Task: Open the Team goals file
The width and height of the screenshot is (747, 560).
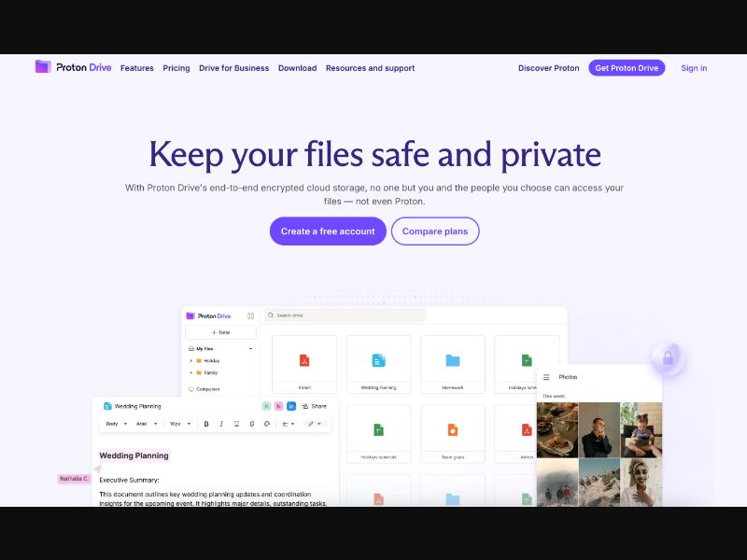Action: pyautogui.click(x=453, y=430)
